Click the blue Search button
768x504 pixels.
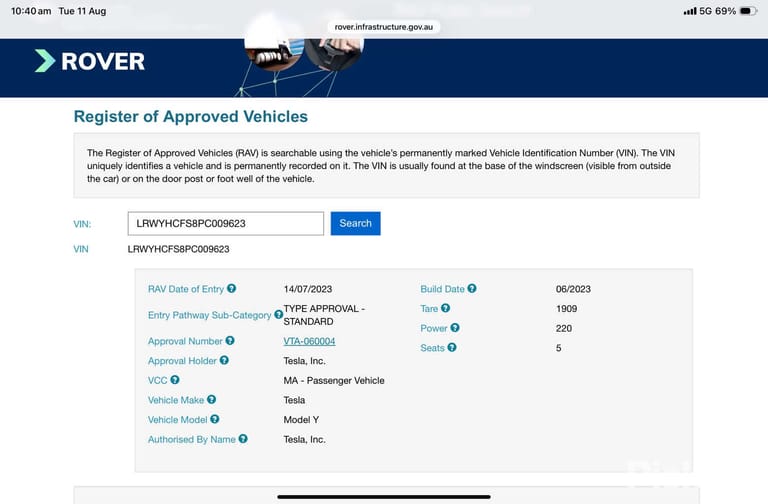pyautogui.click(x=356, y=223)
